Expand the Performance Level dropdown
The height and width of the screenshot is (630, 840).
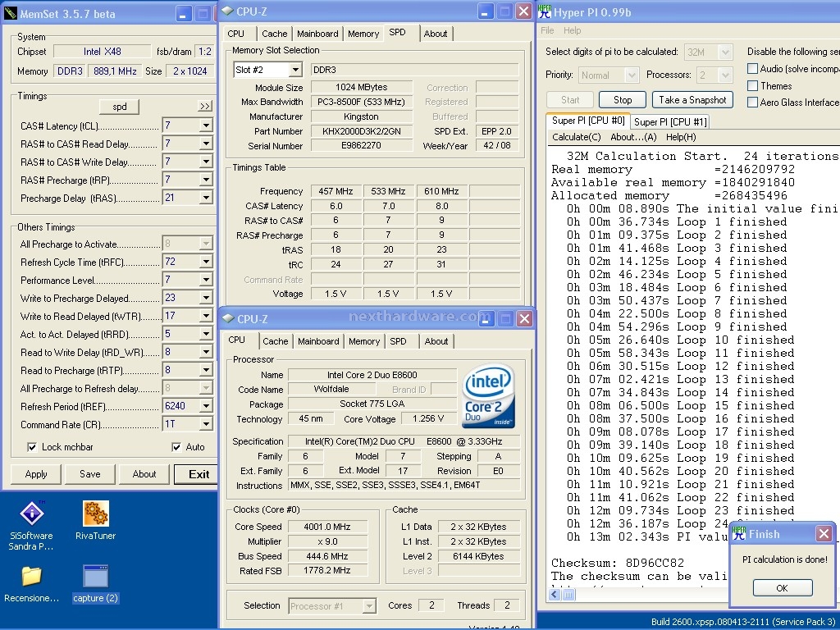point(206,281)
